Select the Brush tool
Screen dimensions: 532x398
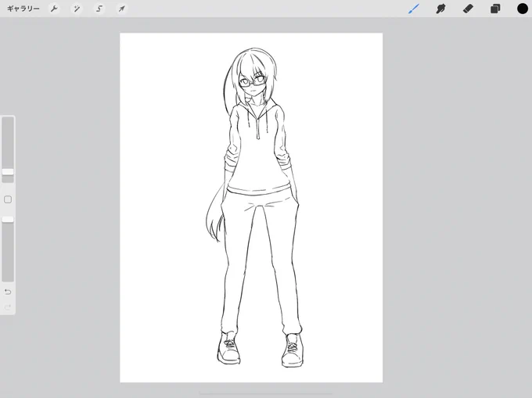click(x=414, y=9)
